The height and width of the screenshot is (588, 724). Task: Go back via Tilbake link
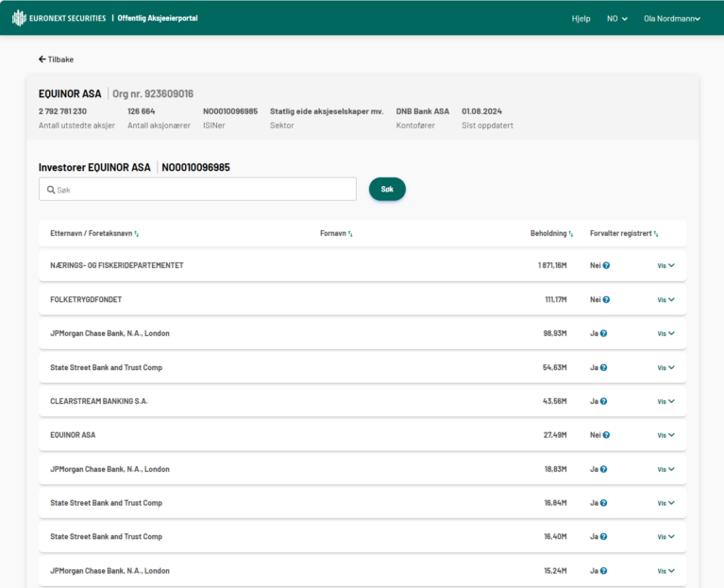click(56, 59)
